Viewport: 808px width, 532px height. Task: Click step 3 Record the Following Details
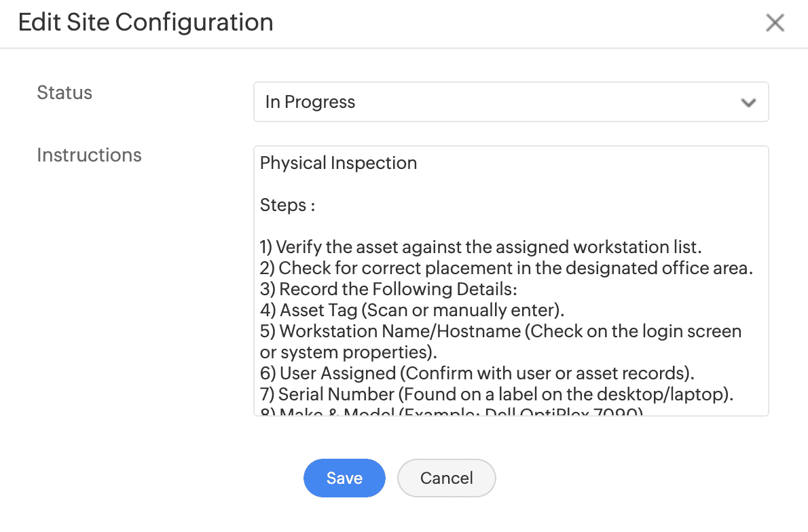click(388, 290)
